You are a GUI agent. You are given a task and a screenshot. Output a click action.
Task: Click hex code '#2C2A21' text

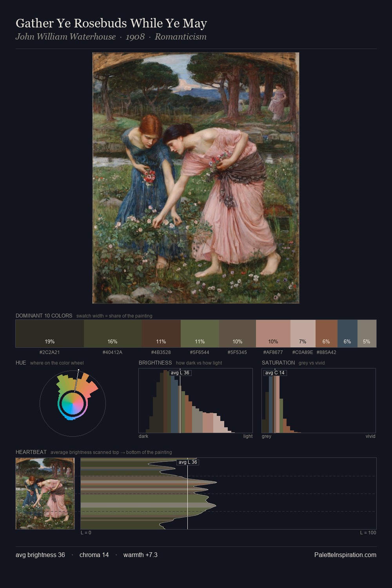50,352
